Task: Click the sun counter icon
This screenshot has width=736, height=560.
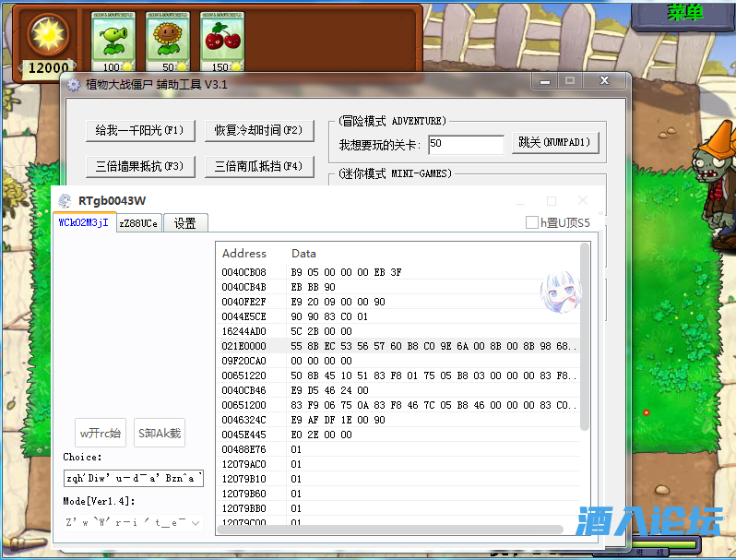Action: tap(48, 35)
